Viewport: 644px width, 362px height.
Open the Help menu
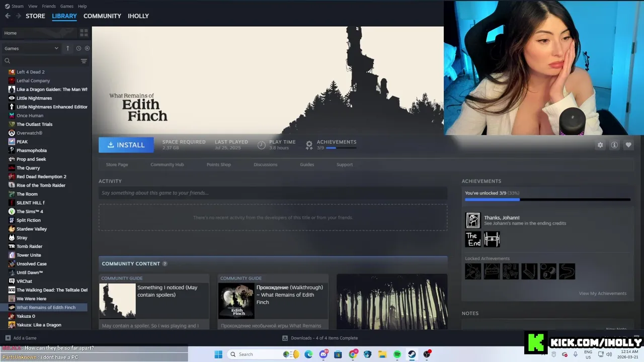point(83,6)
